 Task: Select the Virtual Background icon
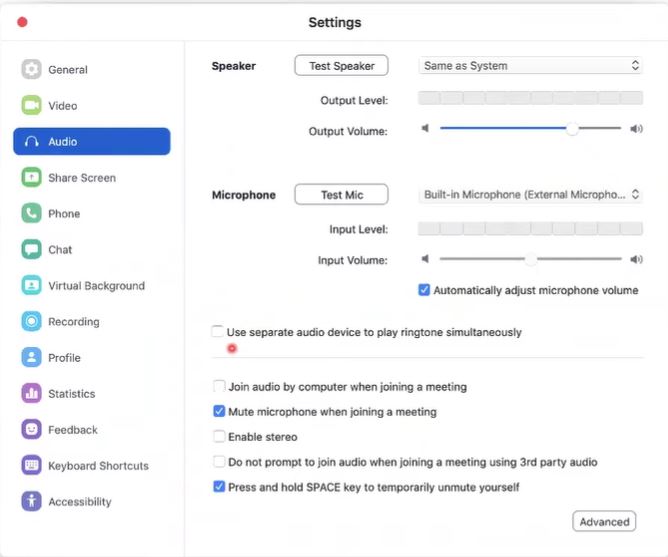[31, 286]
